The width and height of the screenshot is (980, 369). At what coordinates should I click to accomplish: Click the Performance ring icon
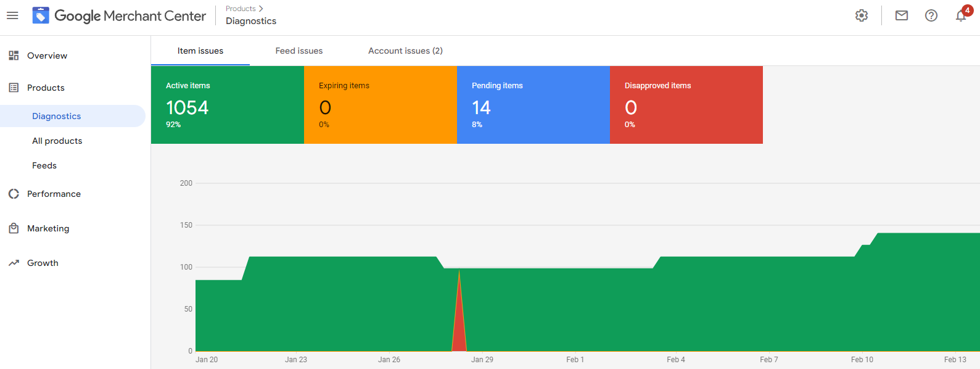coord(14,194)
